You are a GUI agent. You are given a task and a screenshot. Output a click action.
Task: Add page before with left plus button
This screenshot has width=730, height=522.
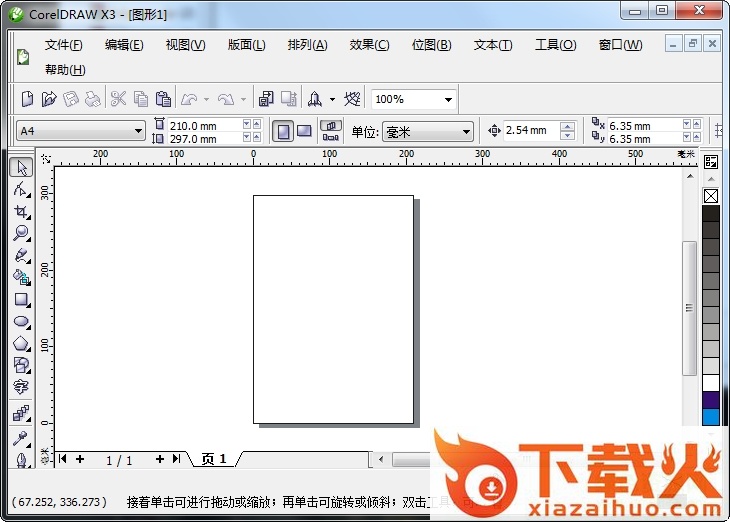(80, 459)
